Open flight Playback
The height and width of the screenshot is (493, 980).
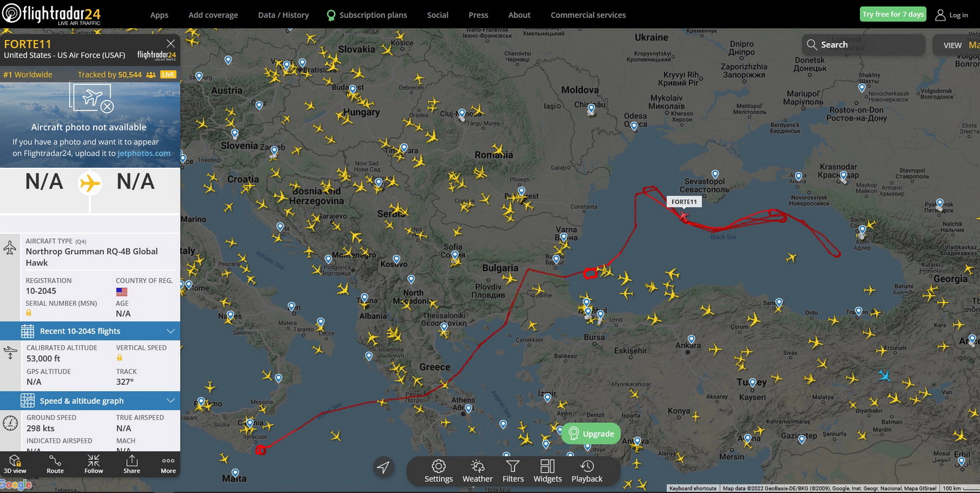point(587,471)
